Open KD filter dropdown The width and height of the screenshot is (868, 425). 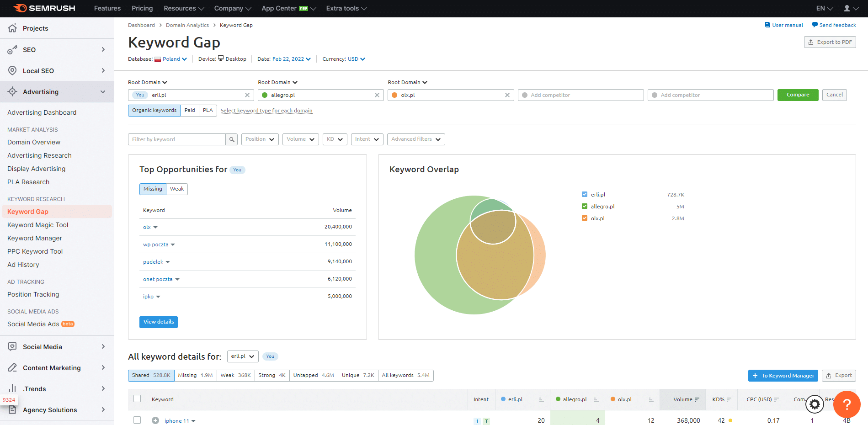(x=335, y=139)
